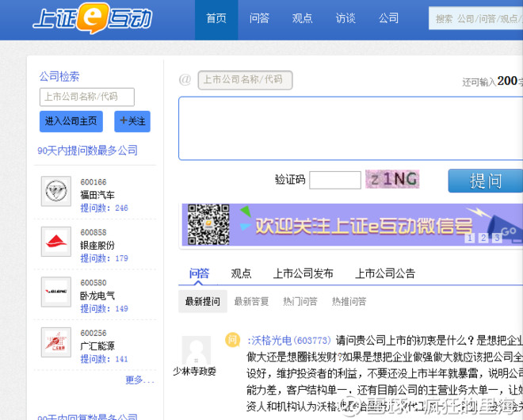Open the 福田汽车 company logo
This screenshot has height=420, width=523.
point(56,191)
